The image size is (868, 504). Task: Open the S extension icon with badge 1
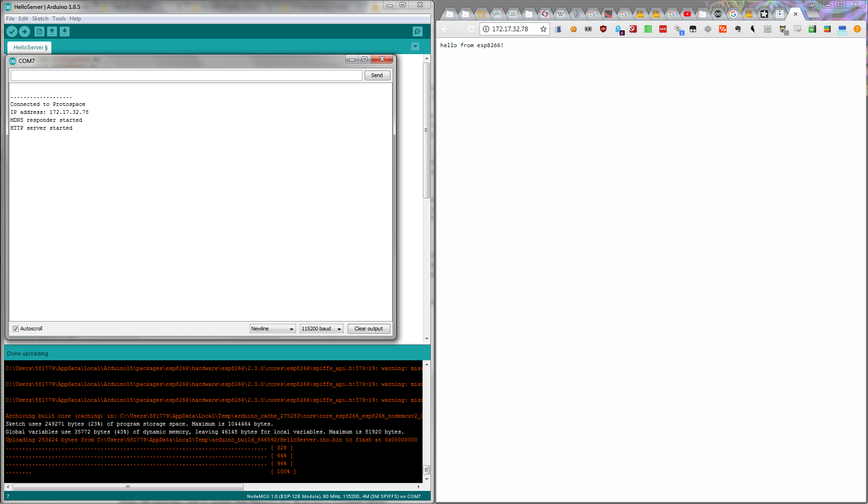pos(679,30)
